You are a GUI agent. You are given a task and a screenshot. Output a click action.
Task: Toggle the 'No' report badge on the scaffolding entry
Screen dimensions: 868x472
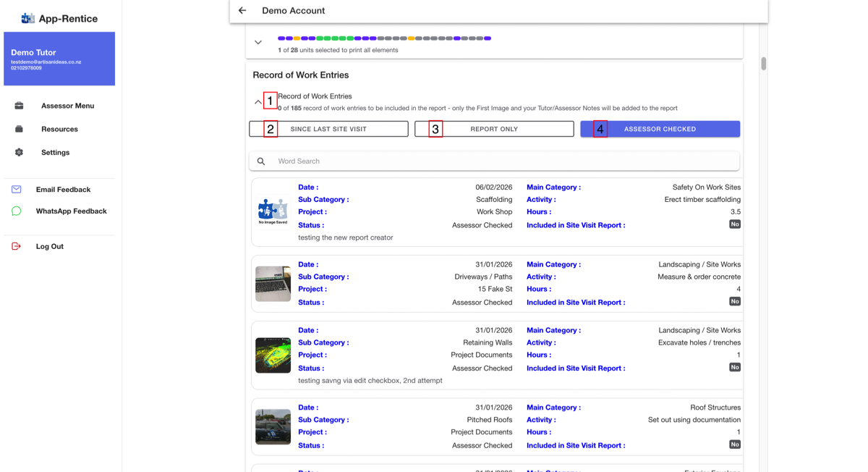click(734, 224)
